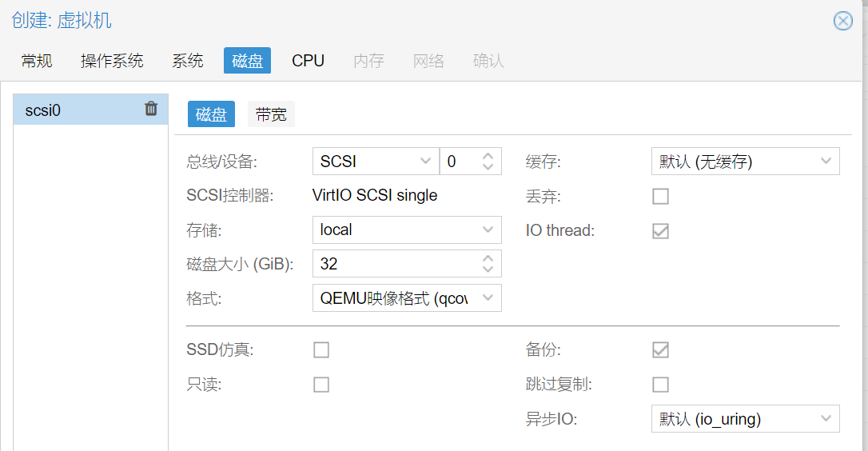Viewport: 868px width, 451px height.
Task: Open the 带宽 bandwidth sub-tab
Action: (x=271, y=114)
